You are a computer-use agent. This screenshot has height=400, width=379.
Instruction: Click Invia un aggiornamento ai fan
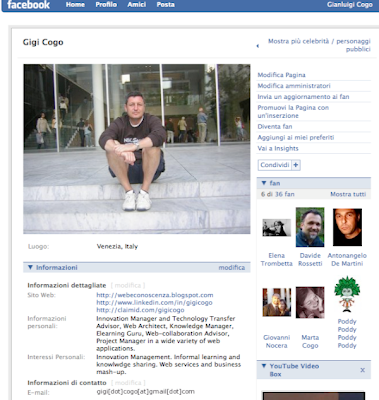[303, 97]
